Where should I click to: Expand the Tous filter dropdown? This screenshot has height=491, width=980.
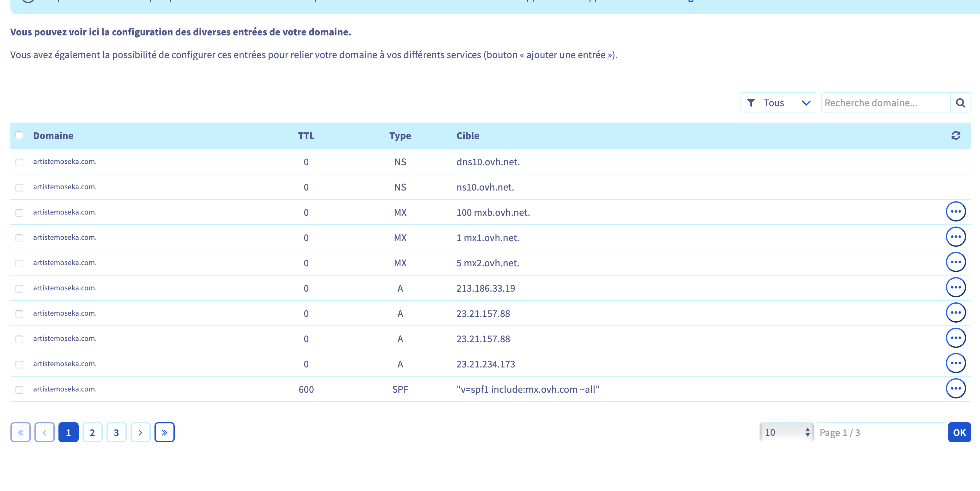click(788, 103)
